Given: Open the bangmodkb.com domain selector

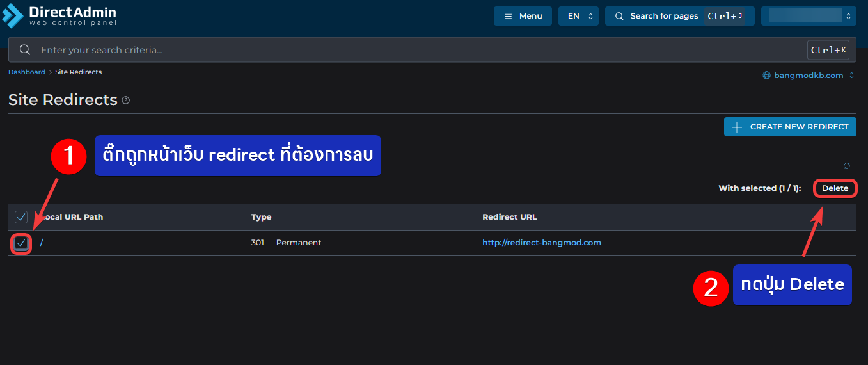Looking at the screenshot, I should [x=809, y=76].
